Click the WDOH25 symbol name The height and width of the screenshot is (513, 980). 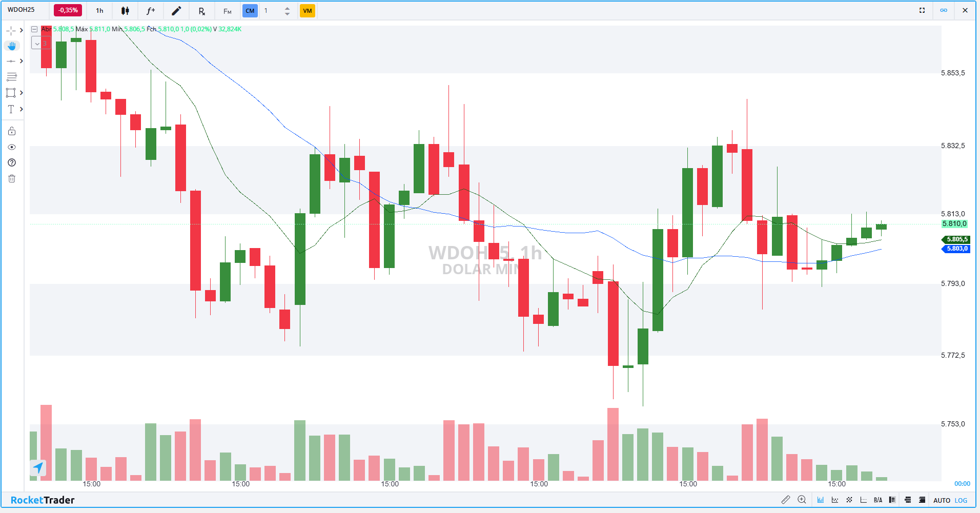point(22,10)
